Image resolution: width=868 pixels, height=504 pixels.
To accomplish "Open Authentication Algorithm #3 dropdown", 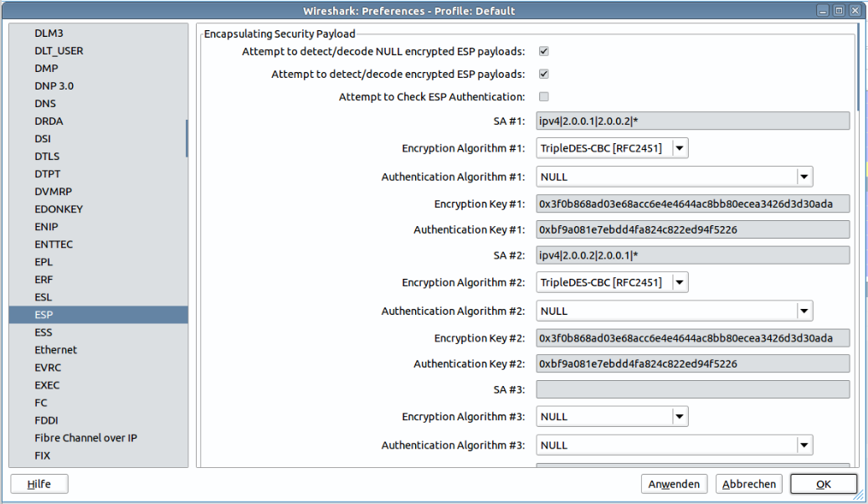I will (675, 445).
